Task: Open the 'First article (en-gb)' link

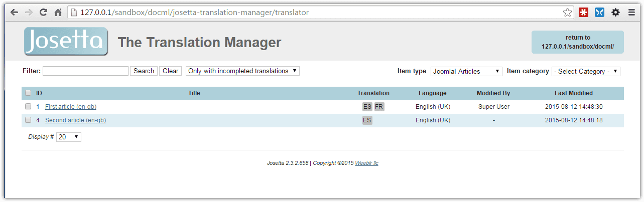Action: click(x=71, y=107)
